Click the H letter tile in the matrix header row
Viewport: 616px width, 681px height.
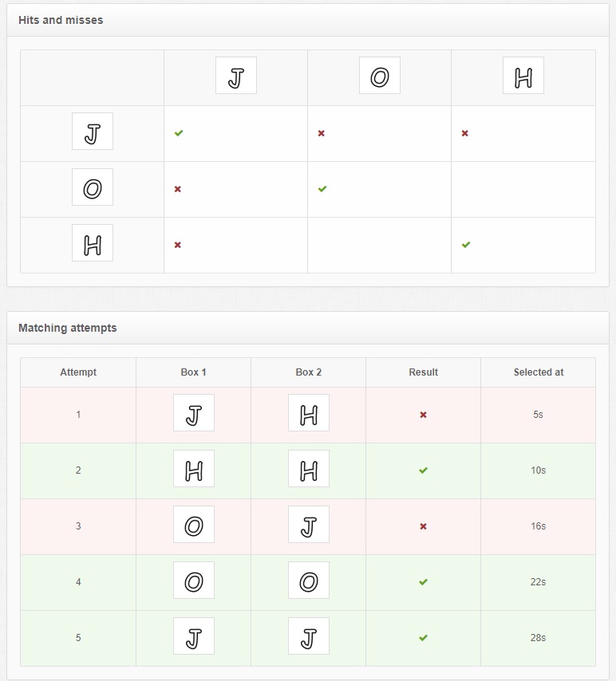pos(523,76)
